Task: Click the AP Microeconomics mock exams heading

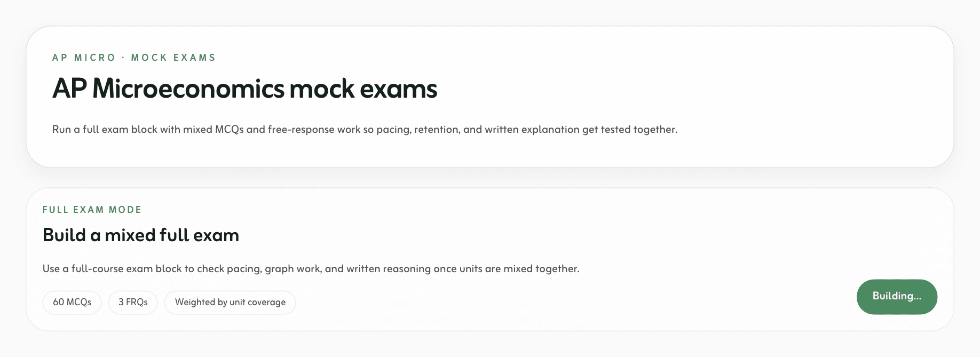Action: [x=244, y=89]
